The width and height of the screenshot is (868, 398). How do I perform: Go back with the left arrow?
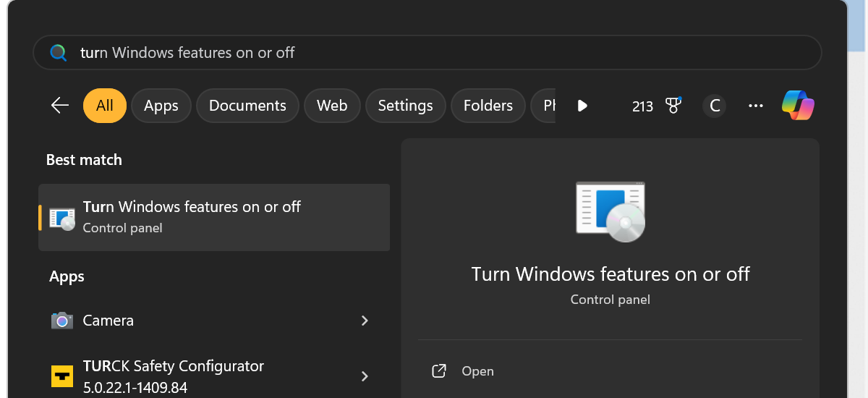(60, 106)
